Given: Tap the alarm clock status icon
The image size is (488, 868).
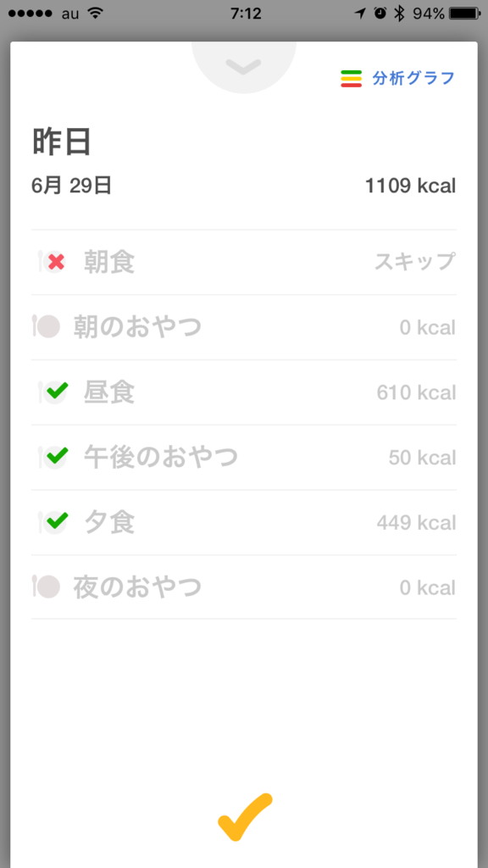Looking at the screenshot, I should [x=380, y=14].
